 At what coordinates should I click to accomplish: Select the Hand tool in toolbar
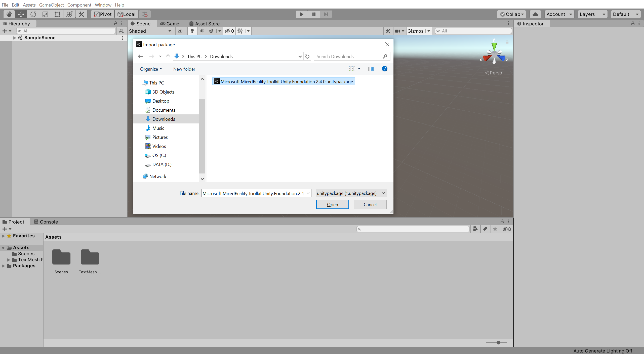tap(9, 14)
